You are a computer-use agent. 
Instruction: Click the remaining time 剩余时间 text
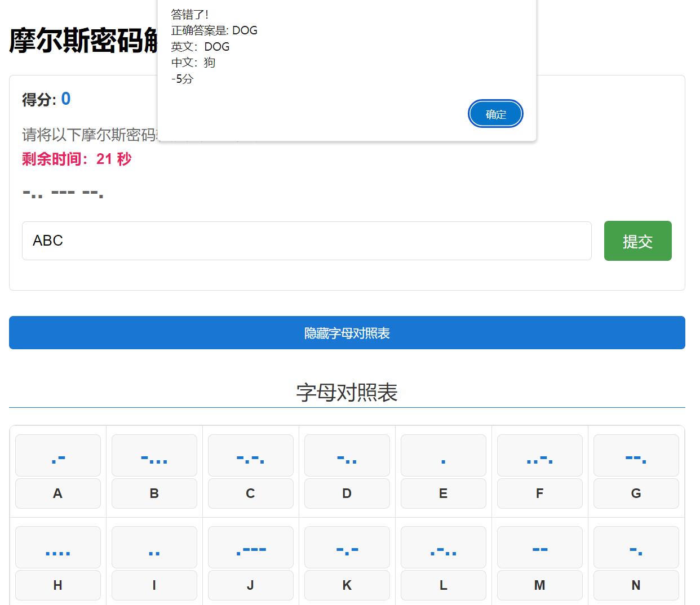pos(77,159)
